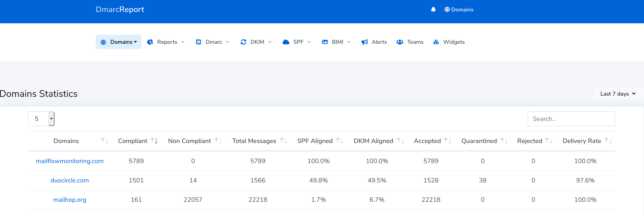Open the BIMI menu label
Screen dimensions: 644x215
337,42
